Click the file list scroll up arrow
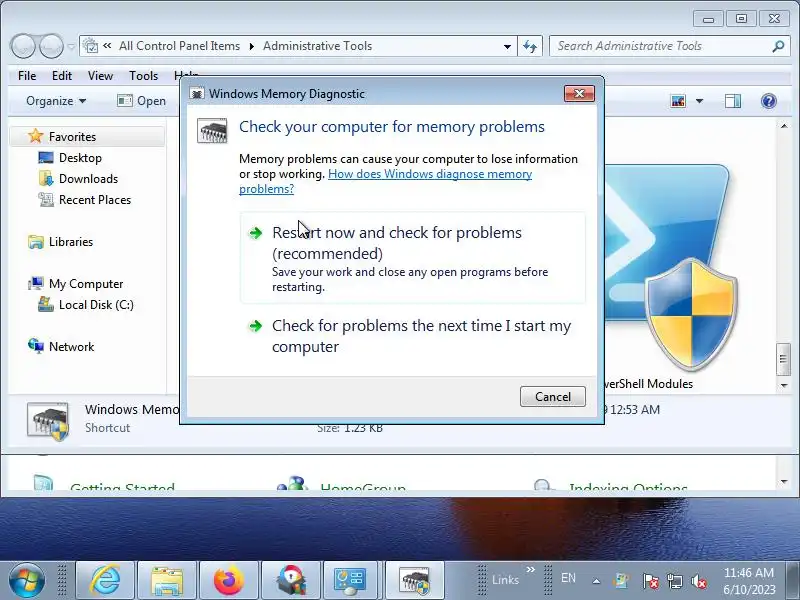 (x=784, y=126)
